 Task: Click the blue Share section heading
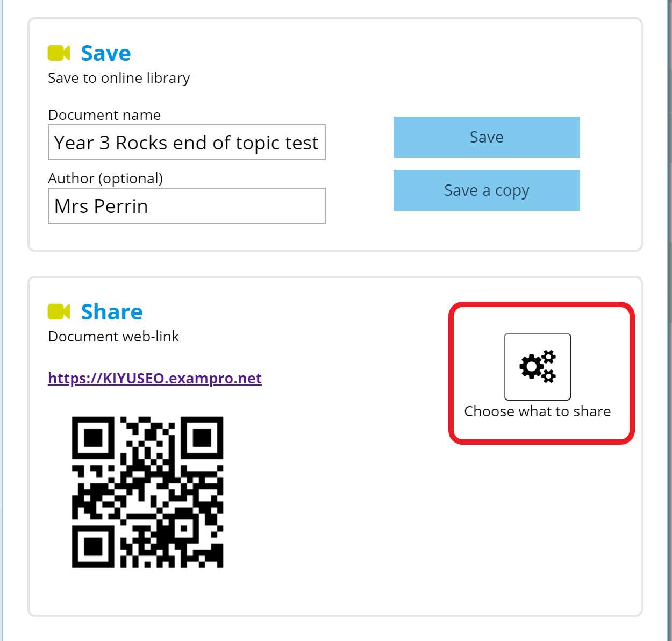(x=112, y=312)
